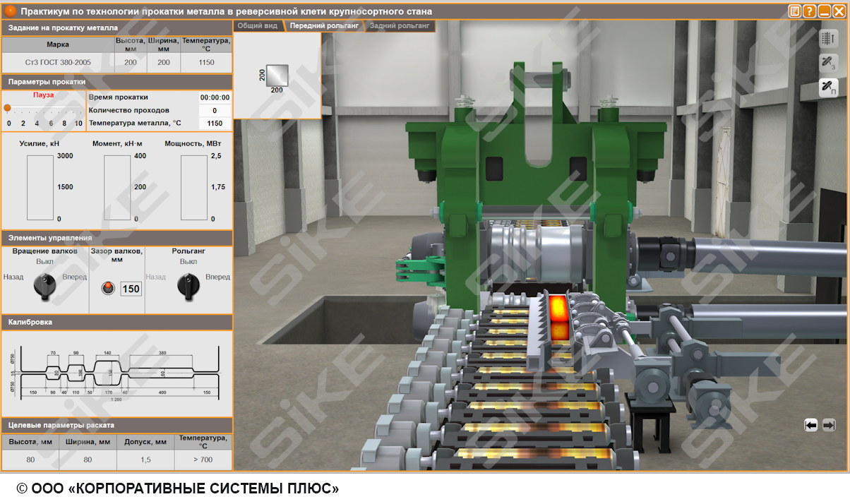Set speed slider to mark 10
850x504 pixels.
(78, 123)
